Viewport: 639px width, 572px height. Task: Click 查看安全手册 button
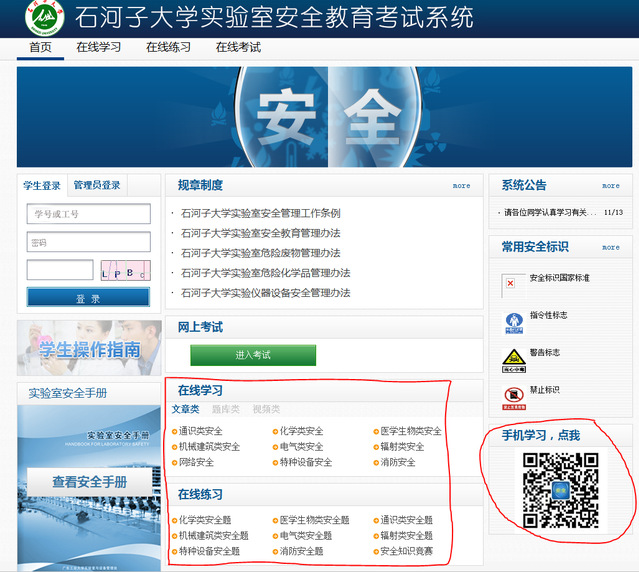point(90,482)
